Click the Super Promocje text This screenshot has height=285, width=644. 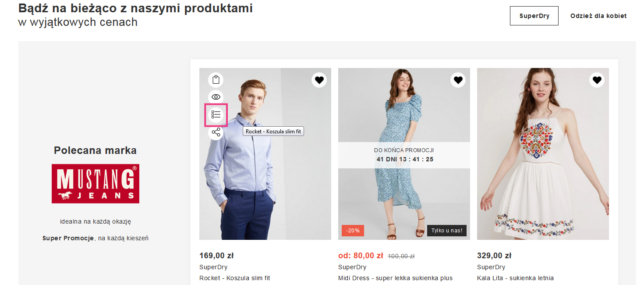(x=68, y=238)
